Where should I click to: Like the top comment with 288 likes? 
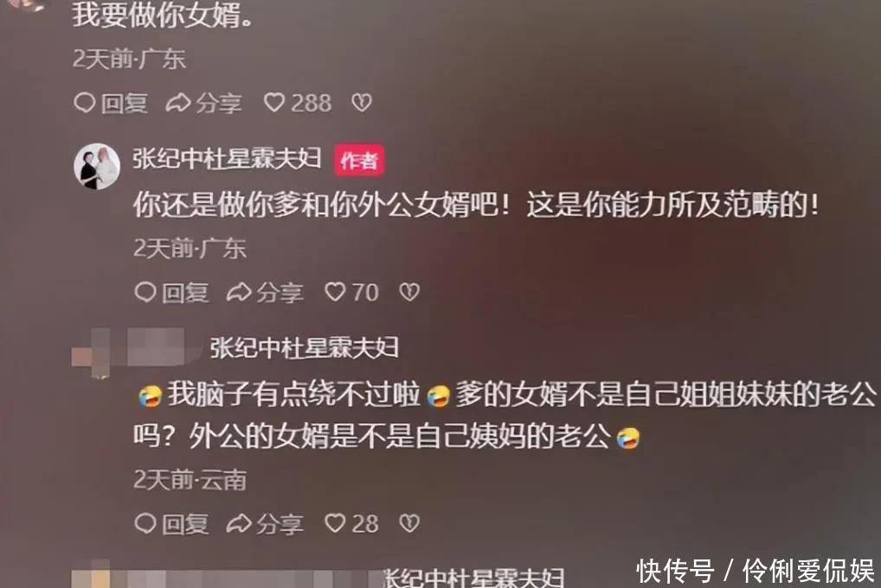[x=298, y=103]
